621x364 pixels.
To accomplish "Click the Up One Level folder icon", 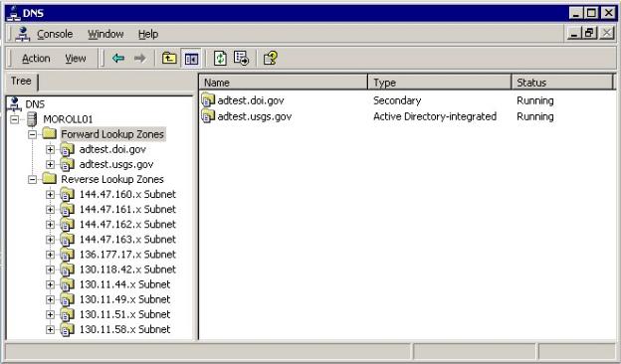I will [169, 58].
